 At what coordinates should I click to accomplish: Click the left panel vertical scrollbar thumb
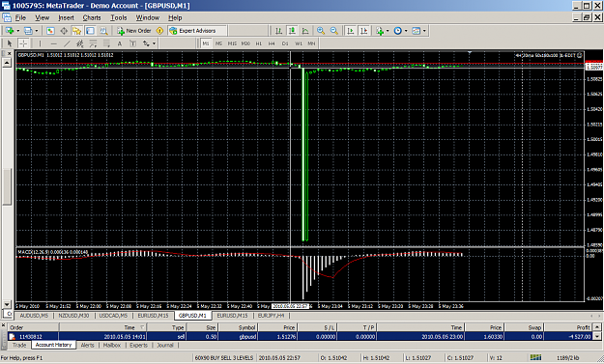pyautogui.click(x=7, y=186)
